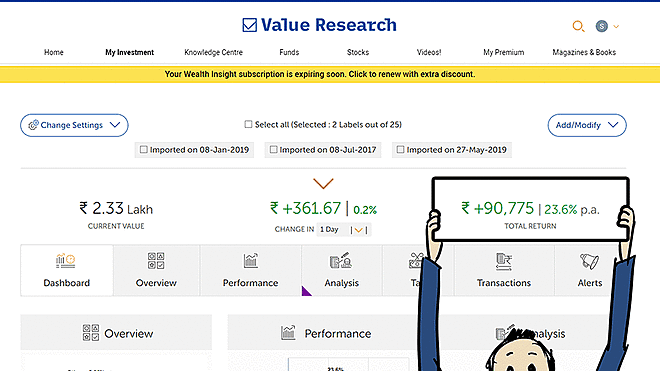This screenshot has width=660, height=371.
Task: Open the Add/Modify dropdown button
Action: tap(587, 125)
